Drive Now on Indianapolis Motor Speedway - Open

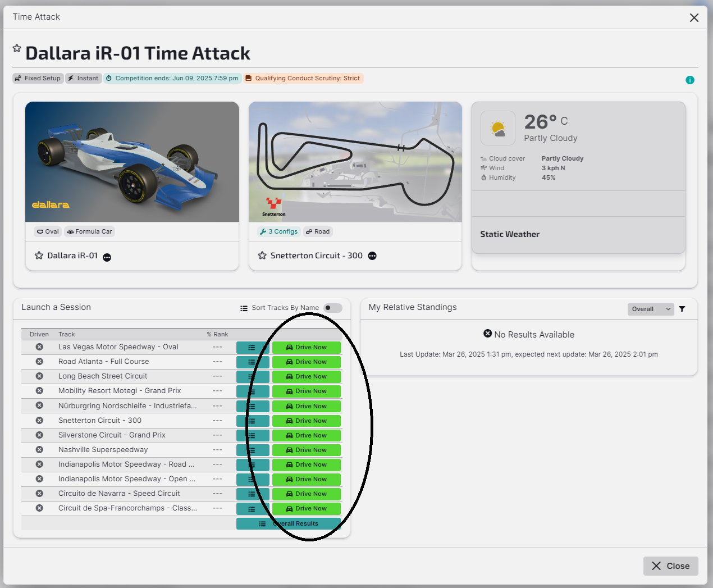(307, 480)
